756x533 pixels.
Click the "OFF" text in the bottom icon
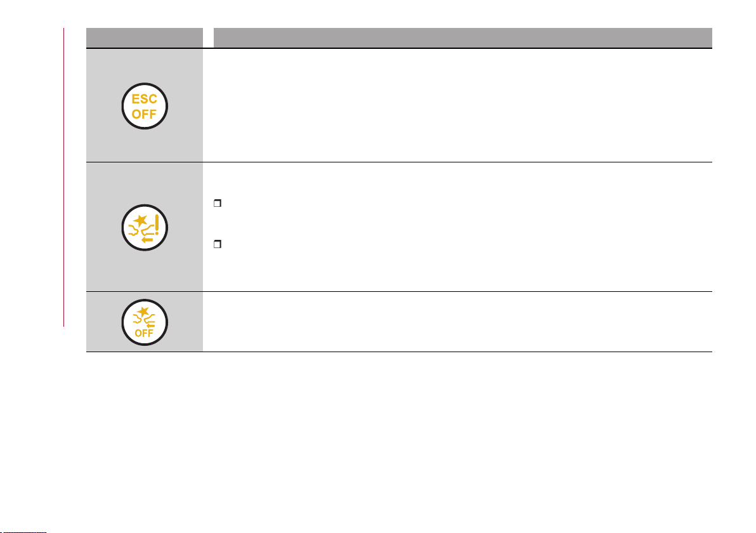click(144, 333)
